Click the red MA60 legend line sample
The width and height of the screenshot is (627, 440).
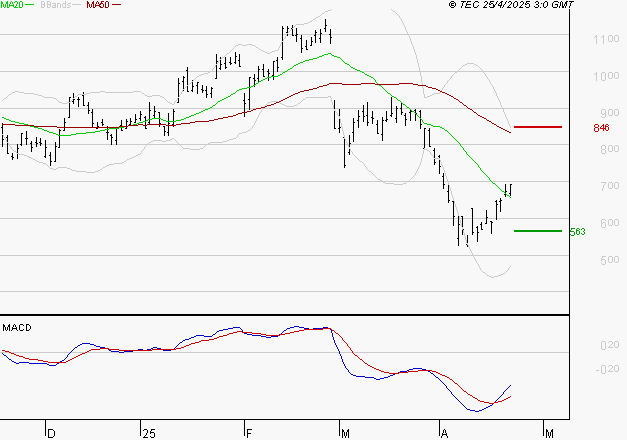click(118, 6)
